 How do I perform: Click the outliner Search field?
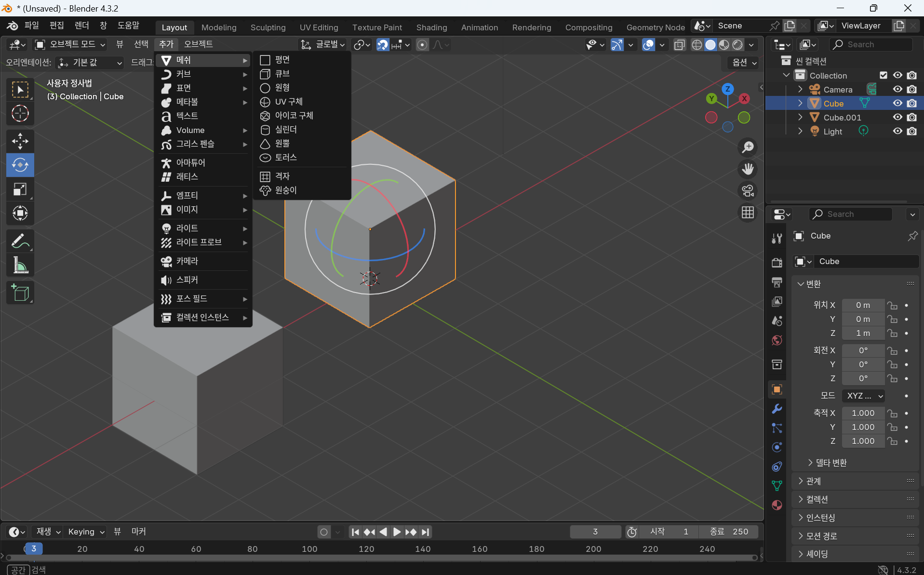pyautogui.click(x=871, y=44)
